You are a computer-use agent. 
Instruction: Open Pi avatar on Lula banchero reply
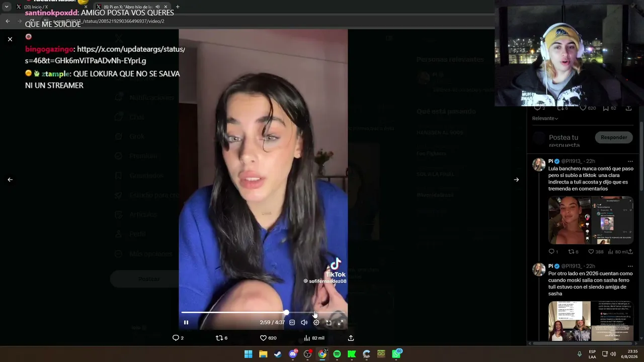539,165
